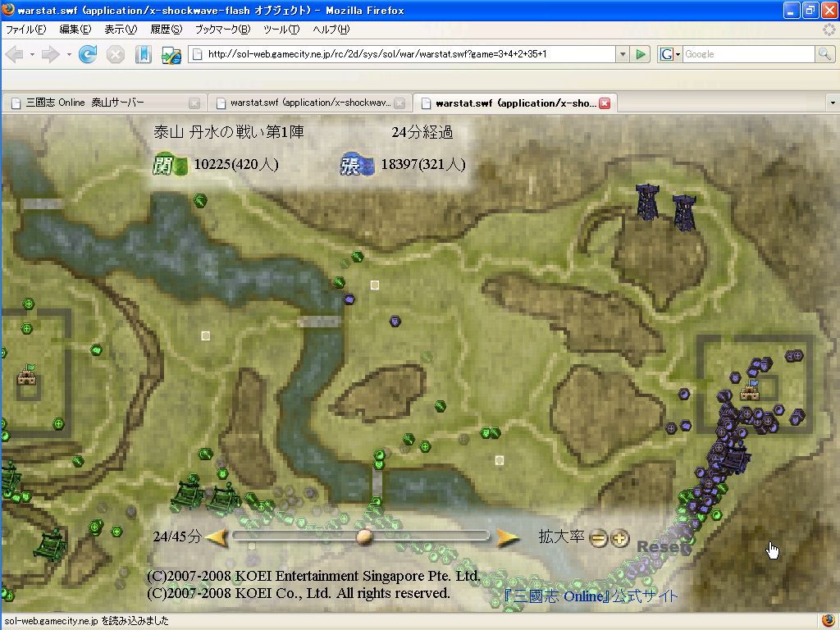Switch to the middle warstat.swf tab
840x630 pixels.
[x=309, y=103]
